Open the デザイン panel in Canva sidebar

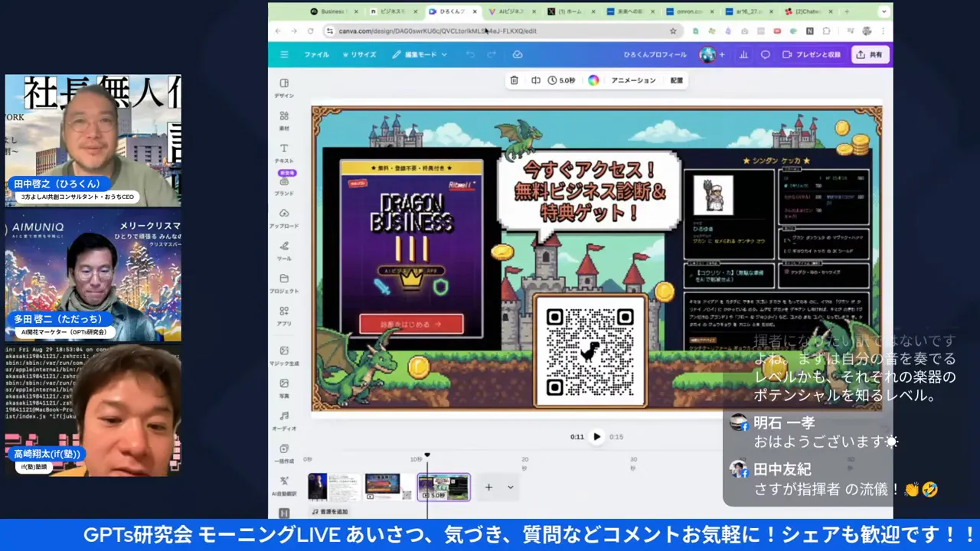click(x=284, y=86)
